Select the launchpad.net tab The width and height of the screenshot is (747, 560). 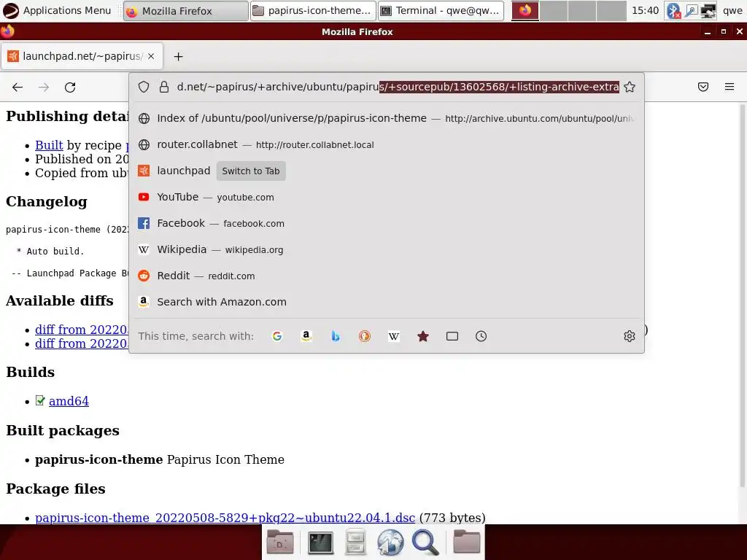[x=82, y=56]
